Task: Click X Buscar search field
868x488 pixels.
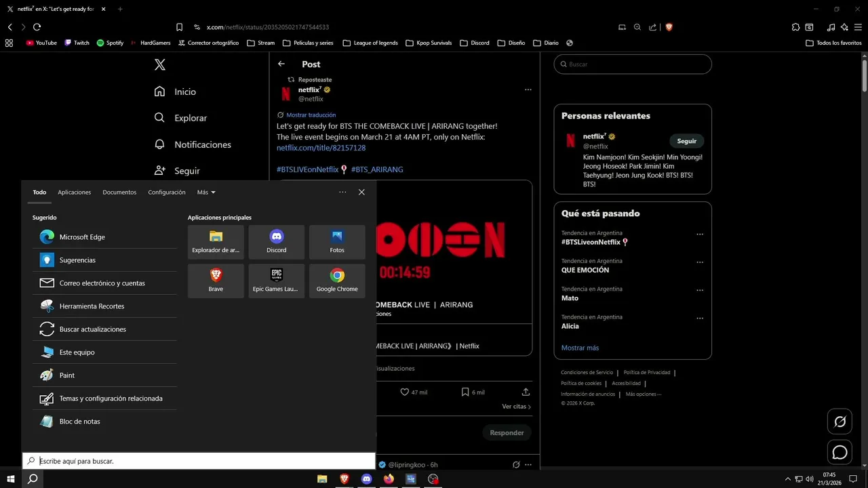Action: pyautogui.click(x=633, y=64)
